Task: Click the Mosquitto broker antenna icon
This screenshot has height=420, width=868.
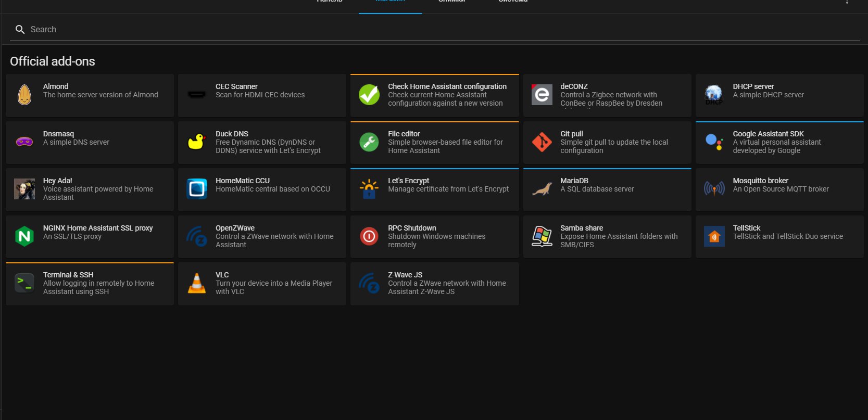Action: [x=714, y=189]
